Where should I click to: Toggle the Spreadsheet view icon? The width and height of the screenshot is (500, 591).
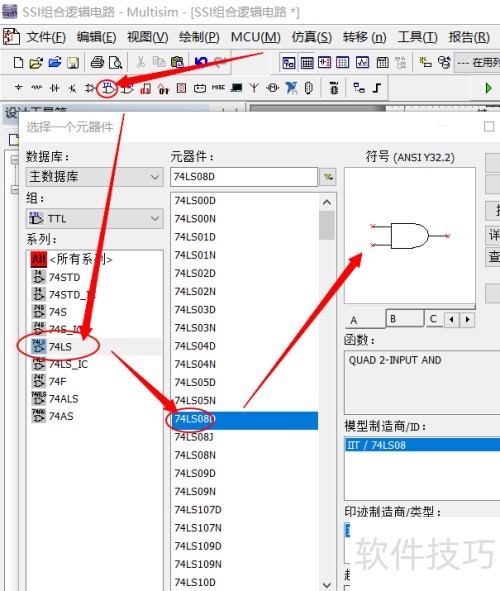pyautogui.click(x=307, y=63)
